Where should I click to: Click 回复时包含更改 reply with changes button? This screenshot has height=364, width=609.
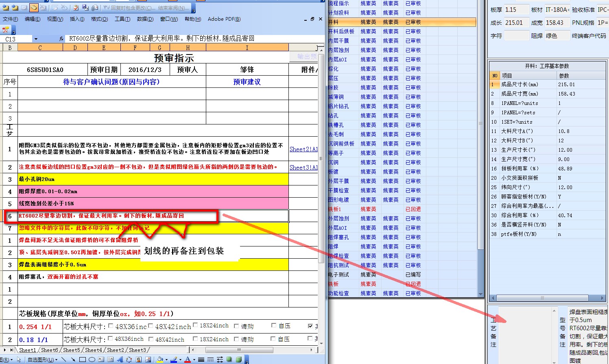click(x=129, y=8)
